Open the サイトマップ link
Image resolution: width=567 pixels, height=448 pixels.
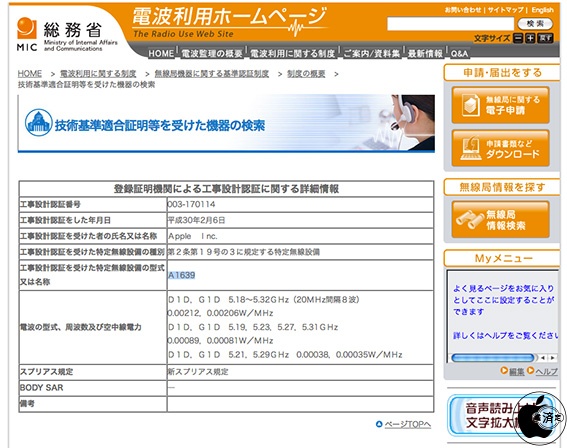tap(506, 10)
